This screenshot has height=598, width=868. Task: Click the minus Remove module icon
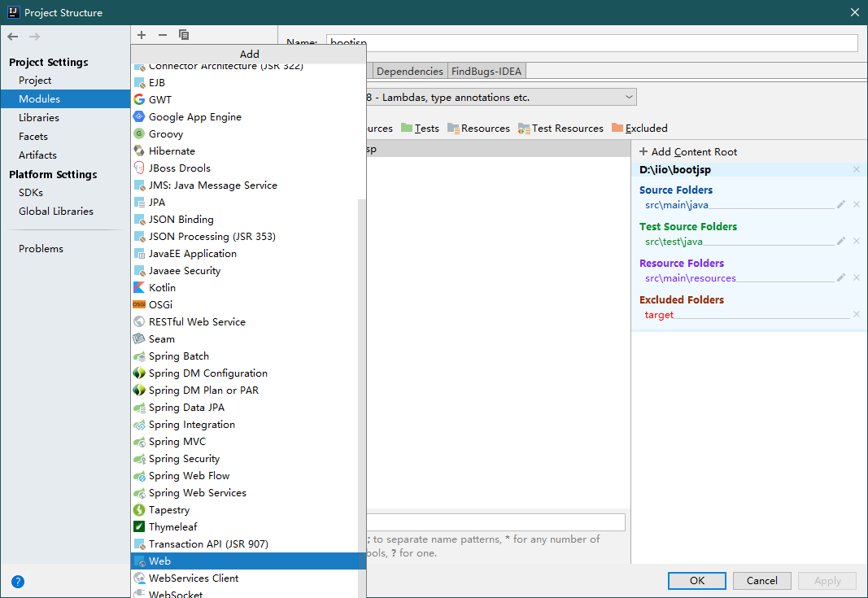coord(162,35)
